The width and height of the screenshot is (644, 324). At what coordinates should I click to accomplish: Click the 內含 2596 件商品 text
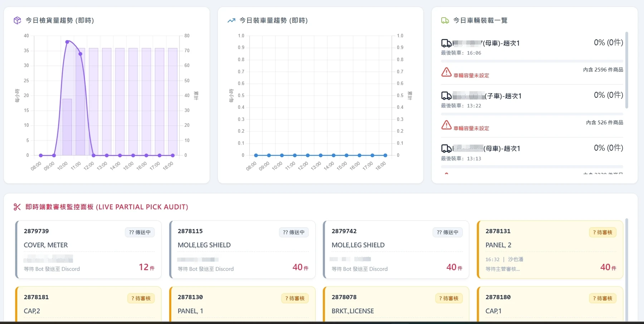[x=603, y=70]
